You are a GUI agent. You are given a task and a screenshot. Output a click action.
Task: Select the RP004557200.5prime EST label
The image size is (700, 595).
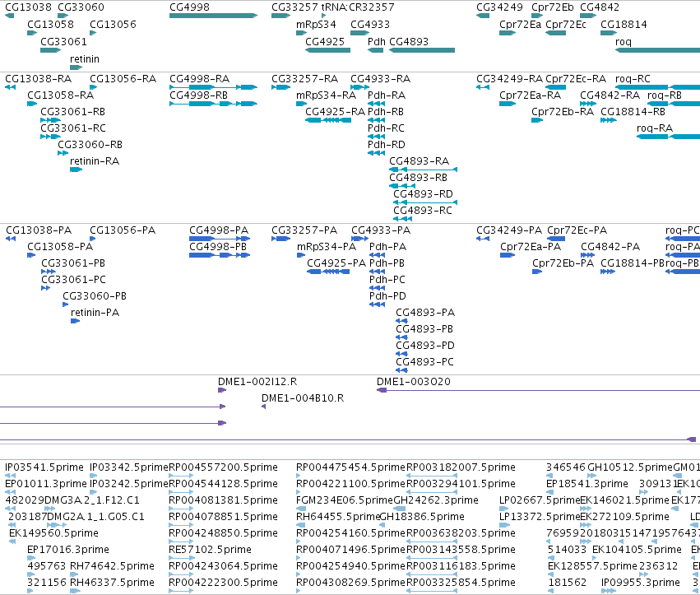223,467
